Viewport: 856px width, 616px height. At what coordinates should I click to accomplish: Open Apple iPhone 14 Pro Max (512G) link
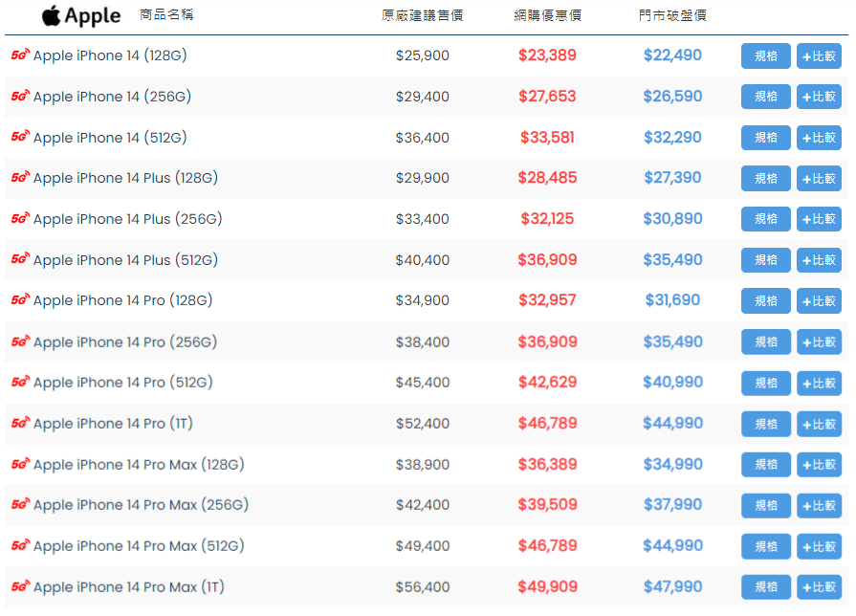139,545
